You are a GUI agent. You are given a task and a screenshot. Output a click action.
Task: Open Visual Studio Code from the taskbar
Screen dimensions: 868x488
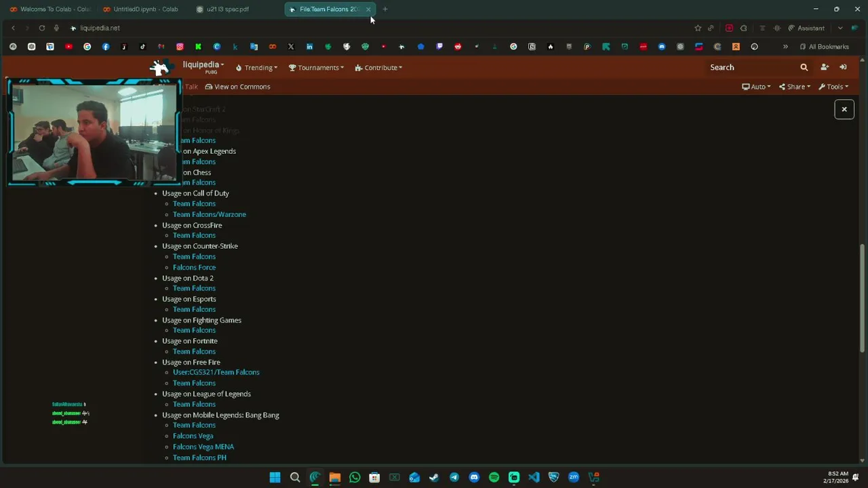[x=534, y=477]
